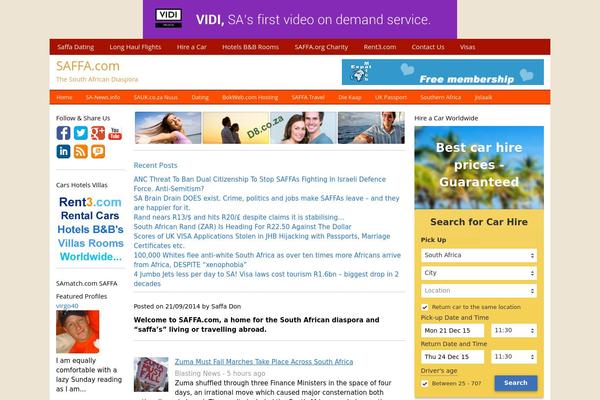Open the RSS feed icon

coord(80,151)
